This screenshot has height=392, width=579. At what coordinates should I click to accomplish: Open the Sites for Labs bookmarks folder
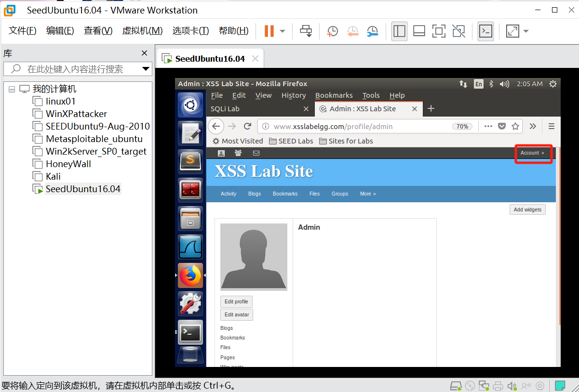coord(346,141)
